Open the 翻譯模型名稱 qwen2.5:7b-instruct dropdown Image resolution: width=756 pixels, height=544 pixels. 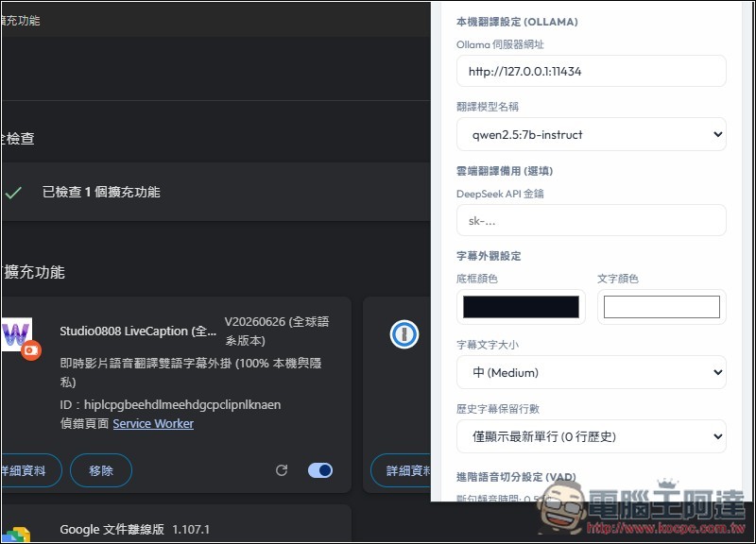592,134
